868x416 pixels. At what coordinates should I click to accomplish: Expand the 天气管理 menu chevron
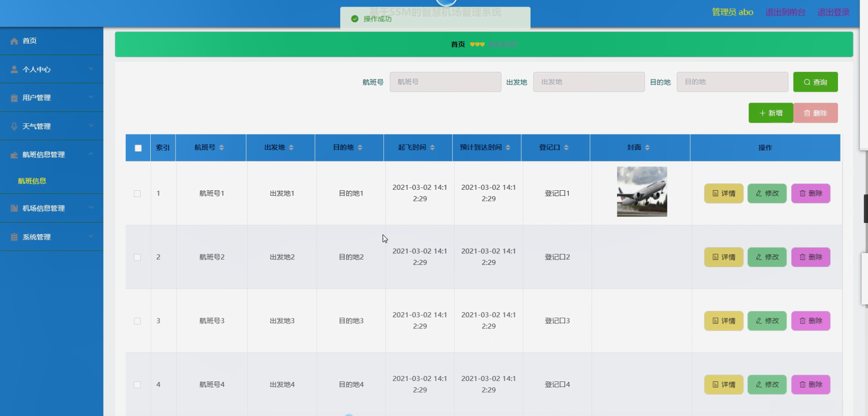[91, 126]
